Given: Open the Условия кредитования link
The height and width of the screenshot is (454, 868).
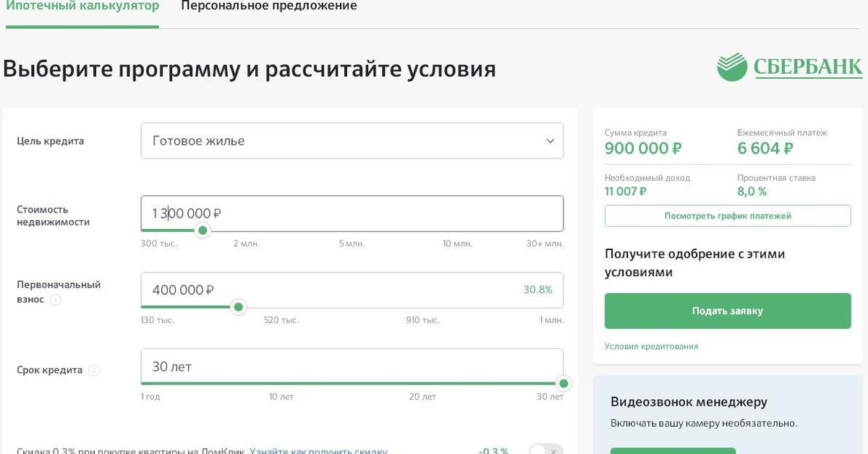Looking at the screenshot, I should tap(651, 346).
